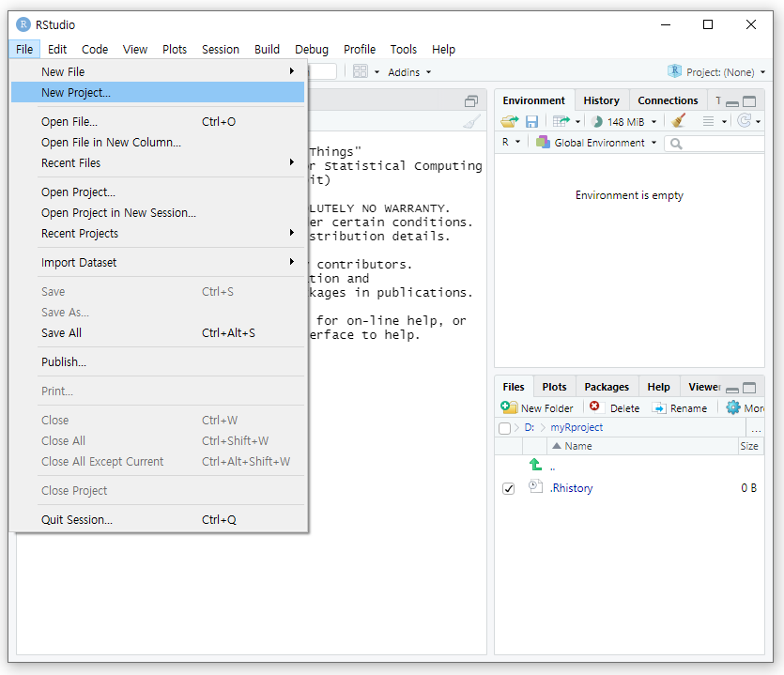Open the Help tab in lower pane
The width and height of the screenshot is (784, 675).
tap(658, 387)
